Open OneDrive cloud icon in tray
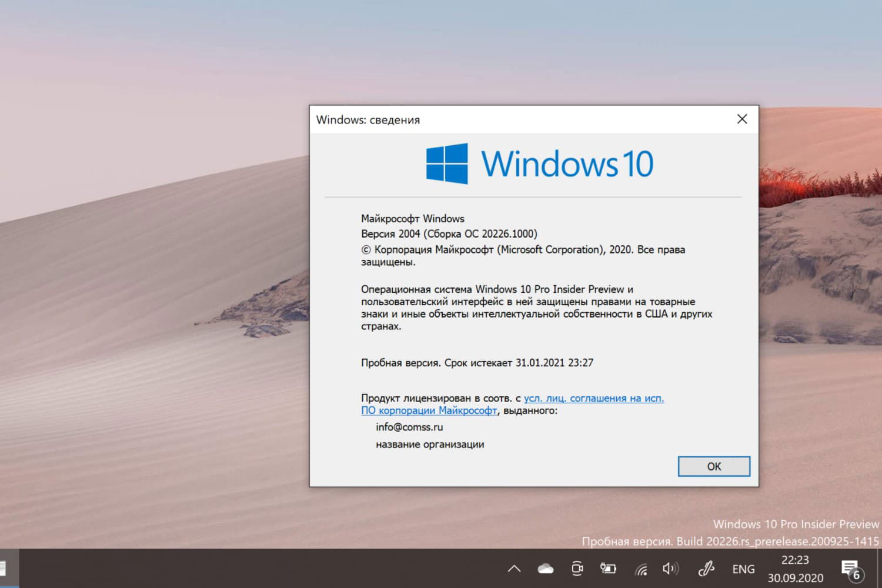This screenshot has height=588, width=882. pyautogui.click(x=546, y=569)
